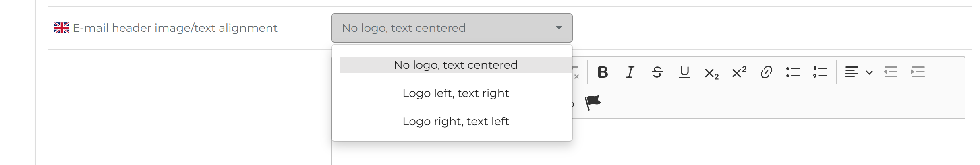Decrease the paragraph indent
Image resolution: width=980 pixels, height=165 pixels.
891,72
